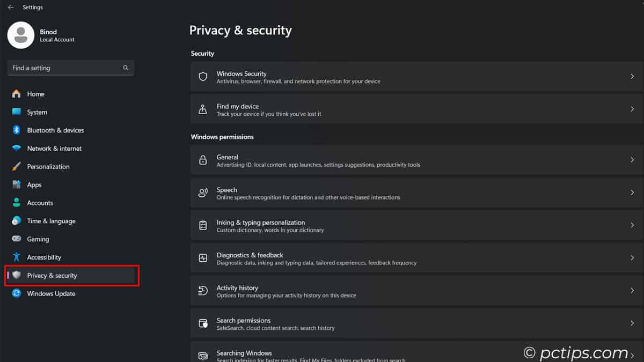Click the Windows Security shield icon

click(x=202, y=76)
